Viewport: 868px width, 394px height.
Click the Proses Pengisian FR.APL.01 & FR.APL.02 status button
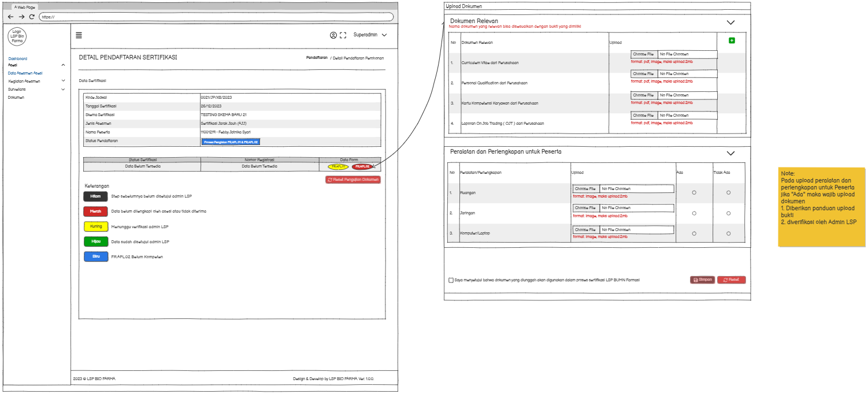(x=231, y=142)
